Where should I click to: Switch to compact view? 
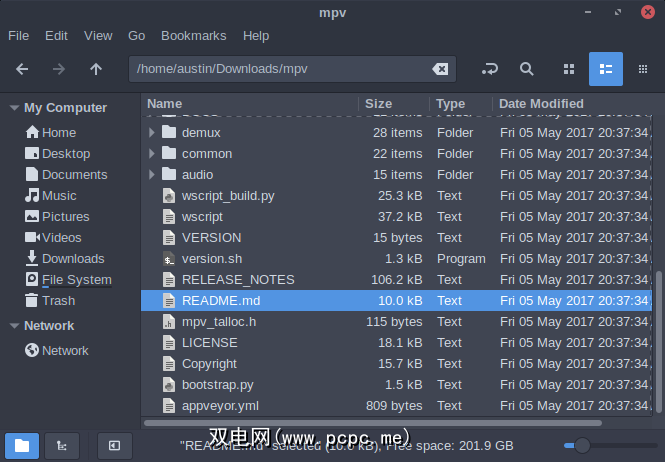[643, 69]
